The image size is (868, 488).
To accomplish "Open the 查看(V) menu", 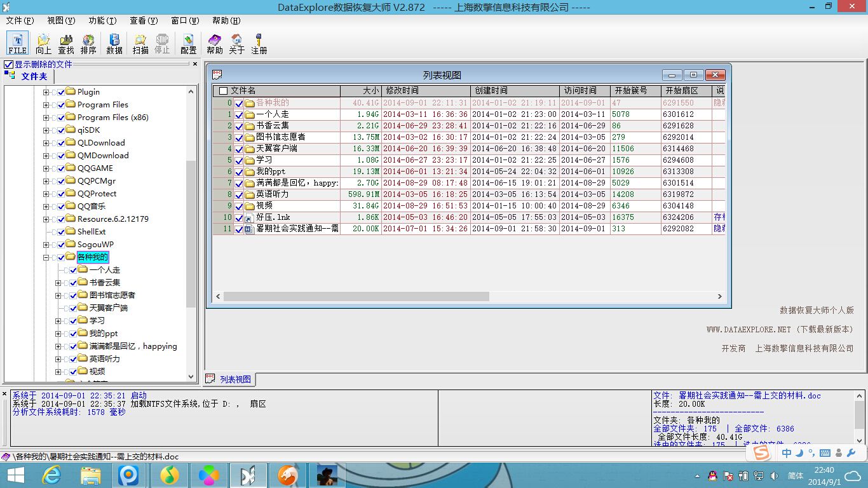I will tap(144, 20).
